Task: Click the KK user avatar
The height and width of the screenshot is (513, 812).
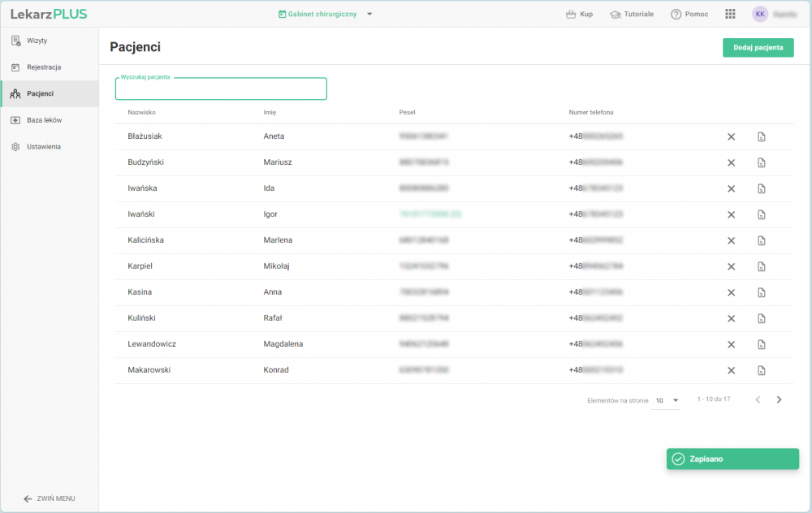Action: click(760, 14)
